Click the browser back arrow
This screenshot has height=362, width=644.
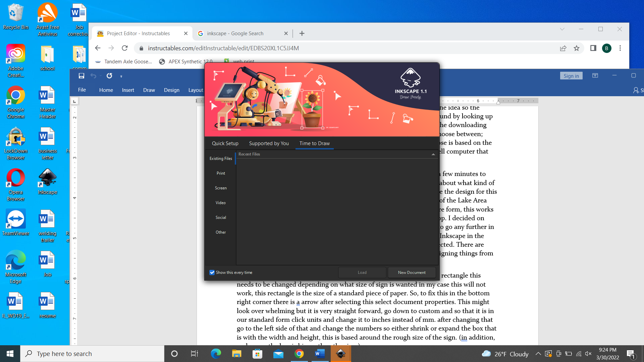coord(98,48)
